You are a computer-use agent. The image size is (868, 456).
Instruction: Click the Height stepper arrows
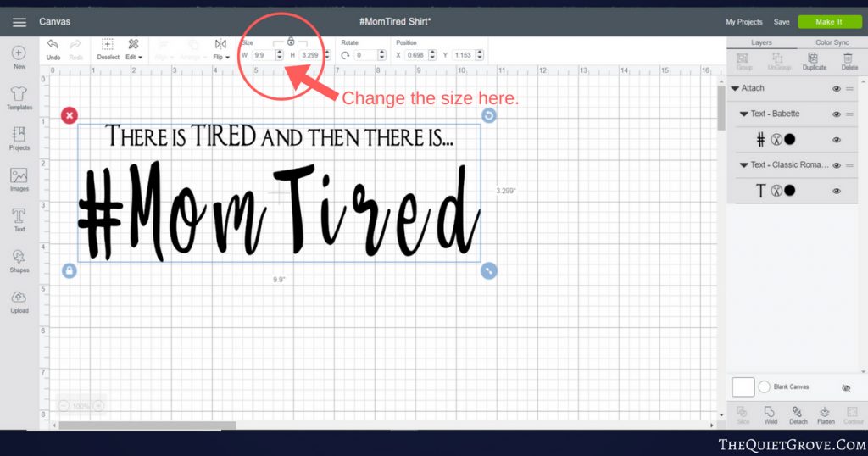327,55
